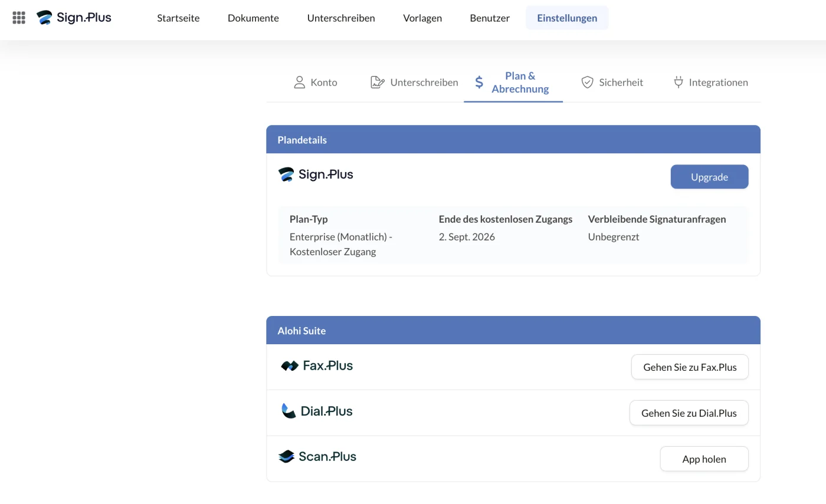The width and height of the screenshot is (826, 504).
Task: Click the Sign.Plus logo in Plandetails
Action: coord(316,174)
